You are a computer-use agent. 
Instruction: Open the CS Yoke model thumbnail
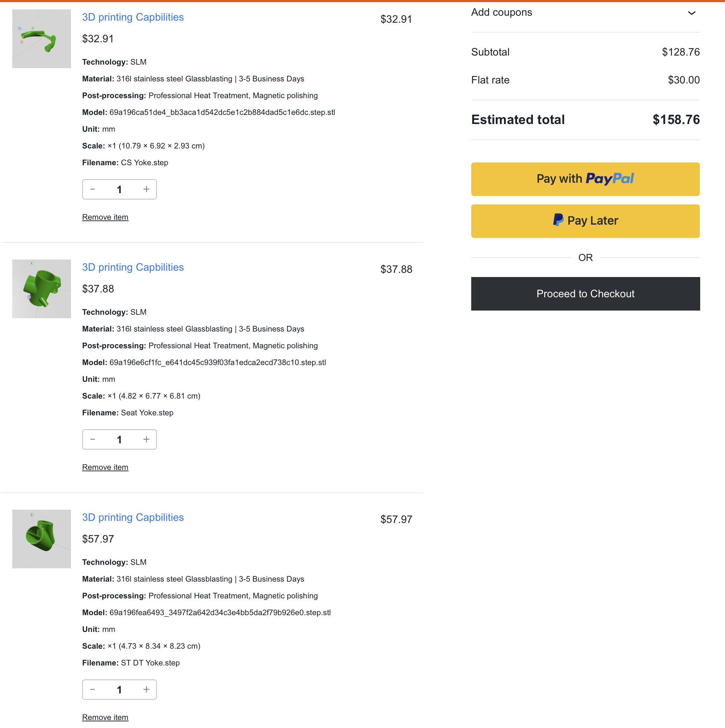[x=42, y=39]
